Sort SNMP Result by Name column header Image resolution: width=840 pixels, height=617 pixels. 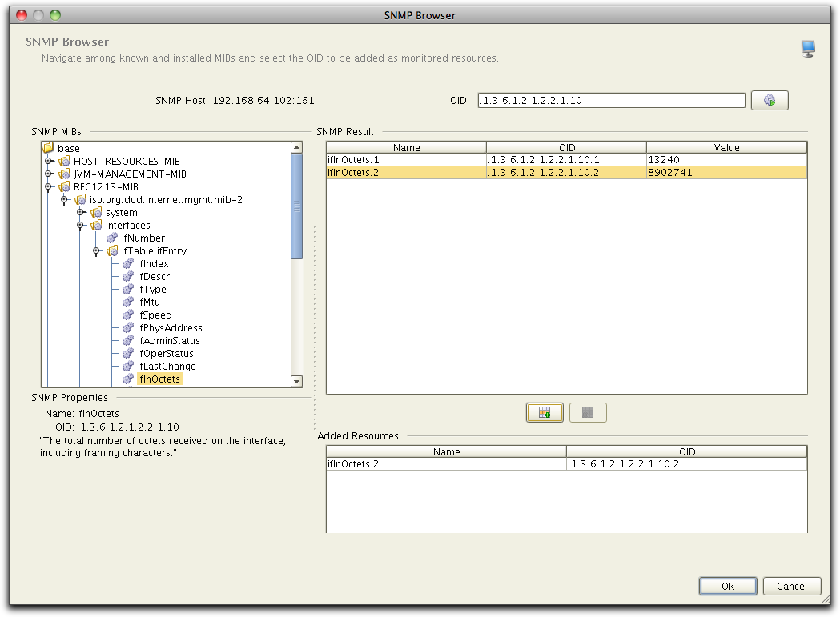tap(406, 147)
